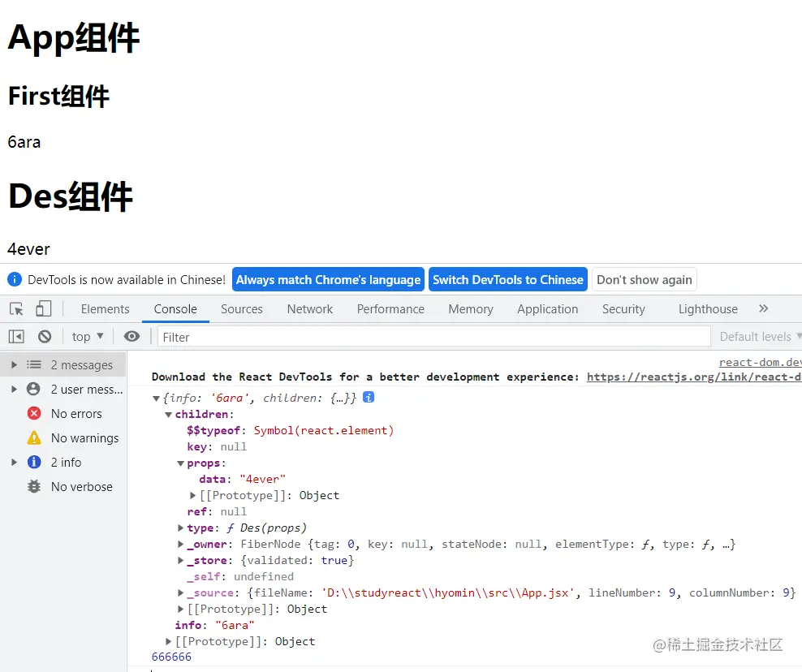Click the blue 2 info circle icon
Image resolution: width=802 pixels, height=672 pixels.
point(34,463)
